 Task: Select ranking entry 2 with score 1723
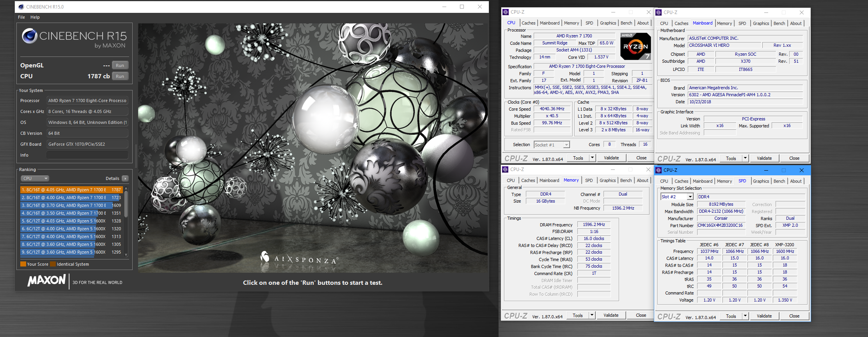point(71,198)
